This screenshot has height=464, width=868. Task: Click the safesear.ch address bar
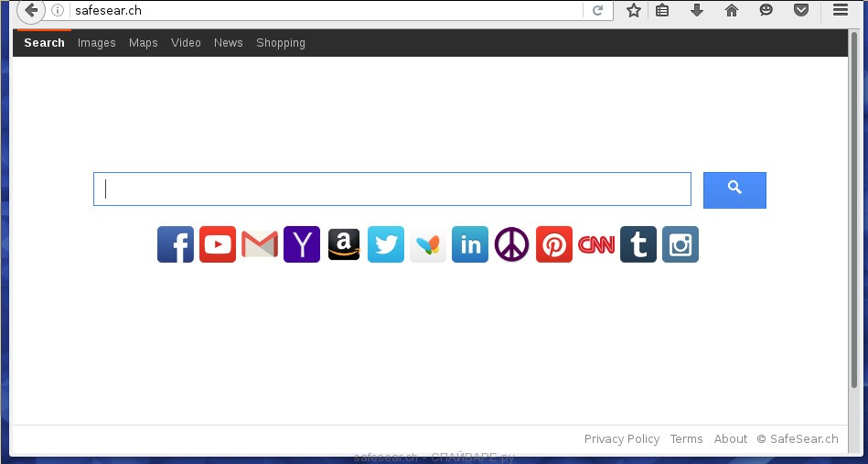(327, 10)
